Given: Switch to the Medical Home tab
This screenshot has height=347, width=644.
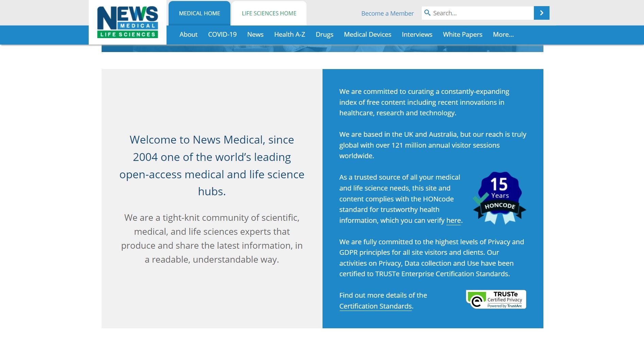Looking at the screenshot, I should [x=199, y=13].
